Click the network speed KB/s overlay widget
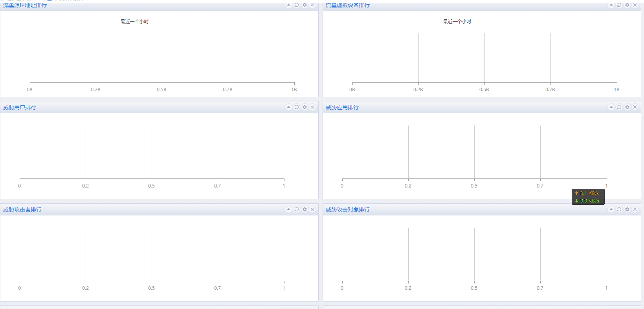Image resolution: width=644 pixels, height=309 pixels. point(588,197)
